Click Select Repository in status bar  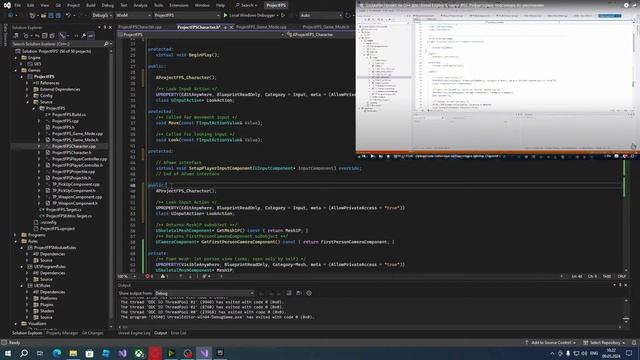point(605,342)
